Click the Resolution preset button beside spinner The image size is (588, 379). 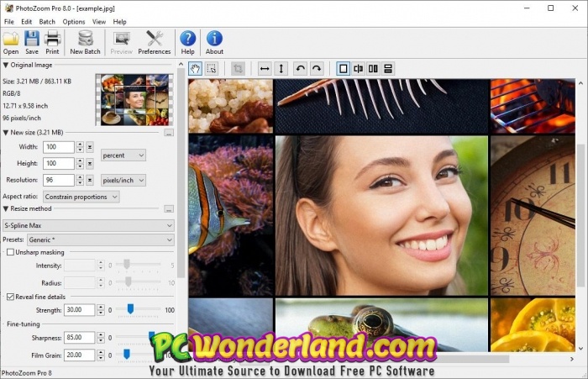[90, 180]
